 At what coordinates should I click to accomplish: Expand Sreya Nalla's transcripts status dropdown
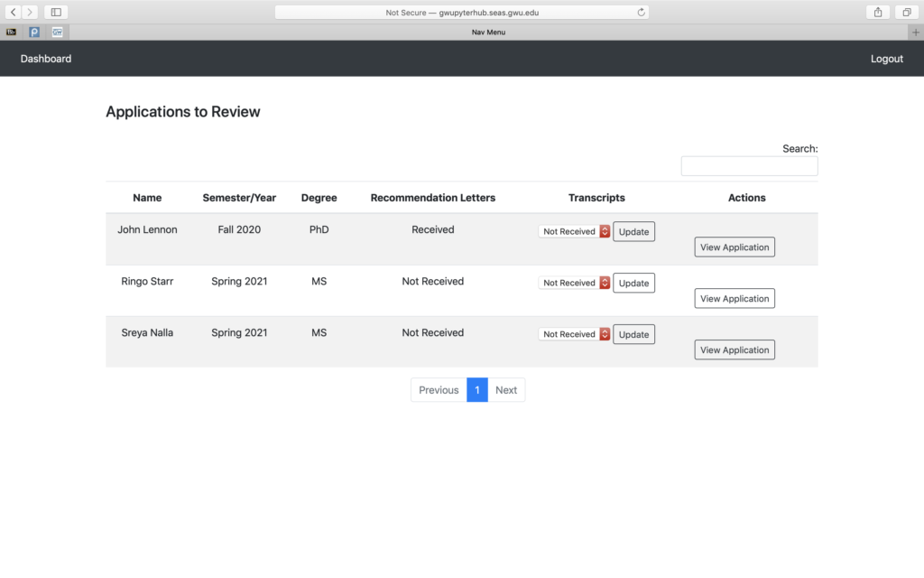pyautogui.click(x=575, y=334)
